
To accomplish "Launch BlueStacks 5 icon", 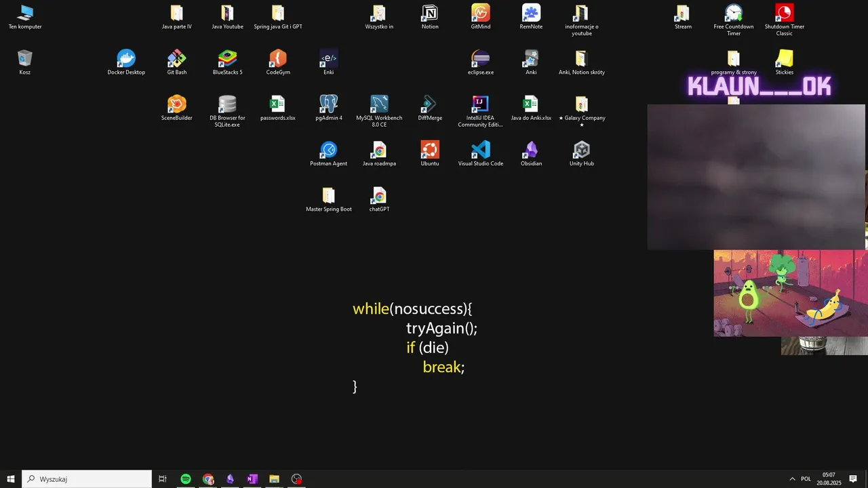I will (227, 62).
